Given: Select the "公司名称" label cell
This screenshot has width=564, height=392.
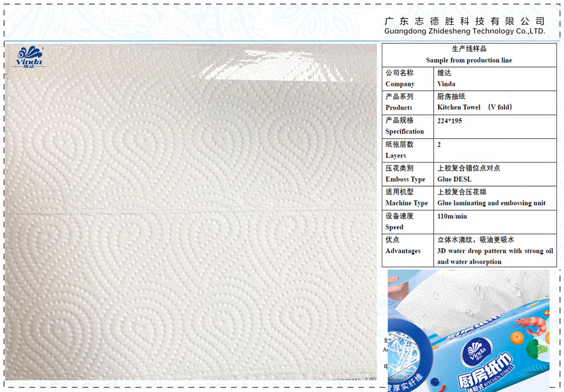Looking at the screenshot, I should point(399,73).
